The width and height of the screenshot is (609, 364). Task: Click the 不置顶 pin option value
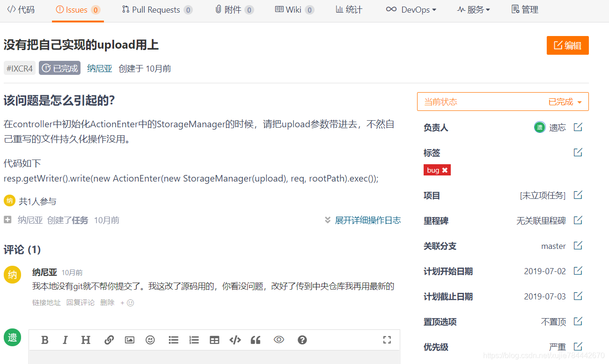coord(553,321)
